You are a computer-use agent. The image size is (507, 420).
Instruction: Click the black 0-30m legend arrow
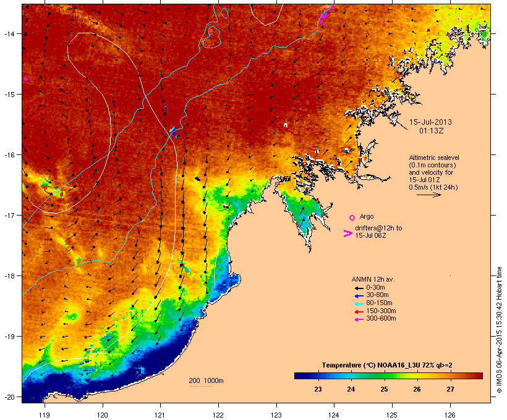359,288
